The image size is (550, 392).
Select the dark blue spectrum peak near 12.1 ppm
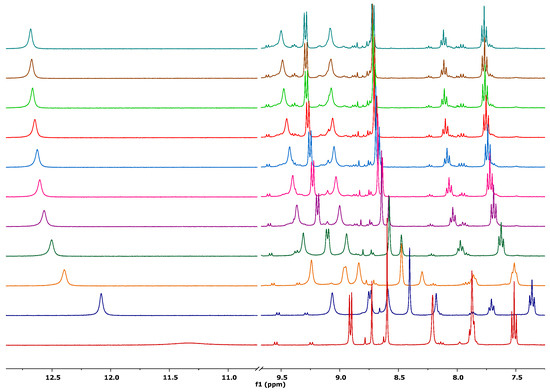(x=101, y=304)
